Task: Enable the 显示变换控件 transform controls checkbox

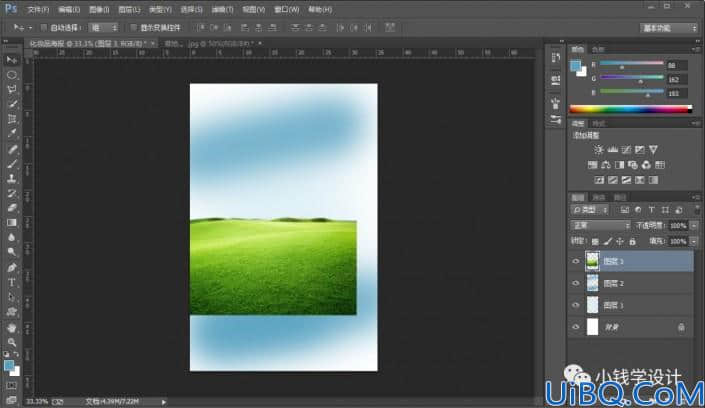Action: (133, 27)
